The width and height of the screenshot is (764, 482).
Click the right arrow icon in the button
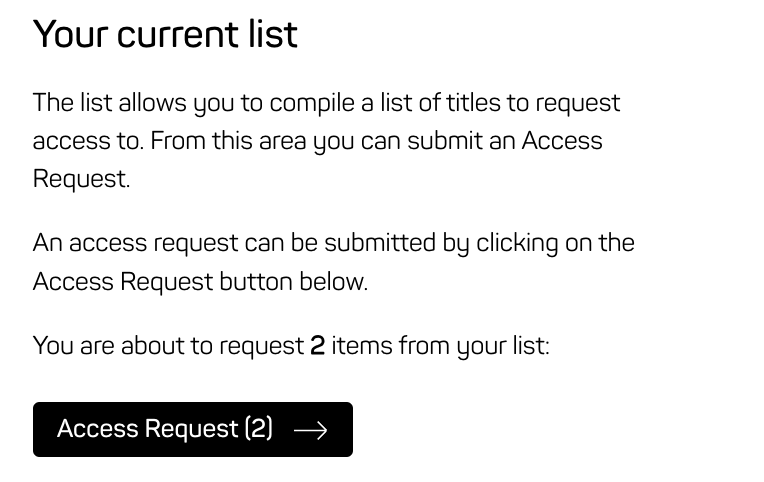[x=310, y=430]
